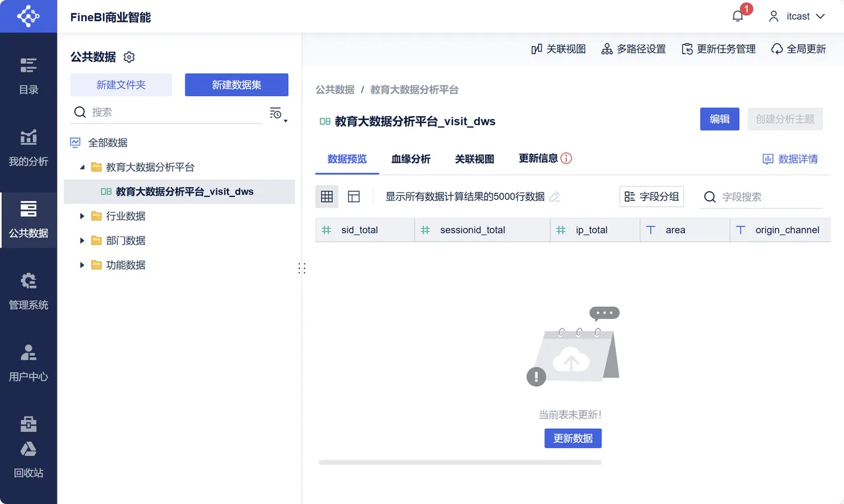Click the info icon beside 更新信息

(566, 158)
